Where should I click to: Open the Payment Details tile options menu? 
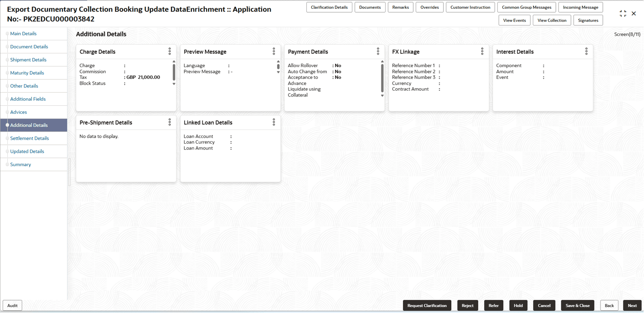(x=378, y=51)
